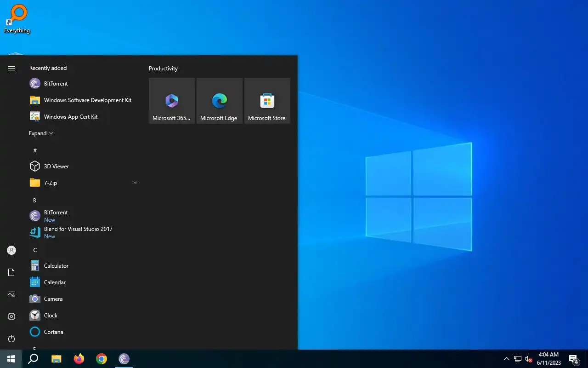
Task: Launch Google Chrome from taskbar
Action: click(x=102, y=359)
